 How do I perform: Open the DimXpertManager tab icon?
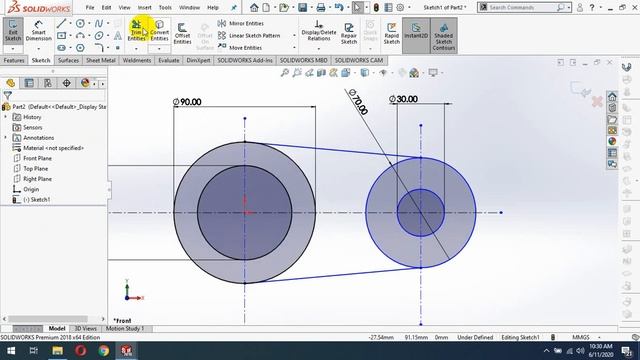(66, 83)
